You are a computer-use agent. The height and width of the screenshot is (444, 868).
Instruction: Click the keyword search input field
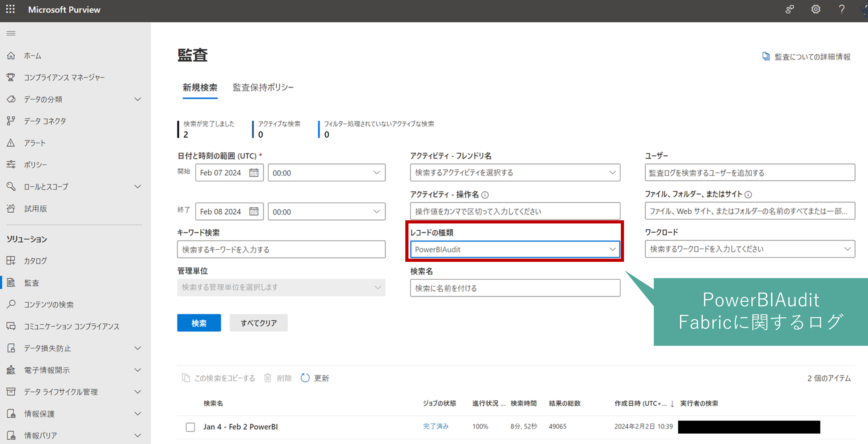(x=281, y=249)
